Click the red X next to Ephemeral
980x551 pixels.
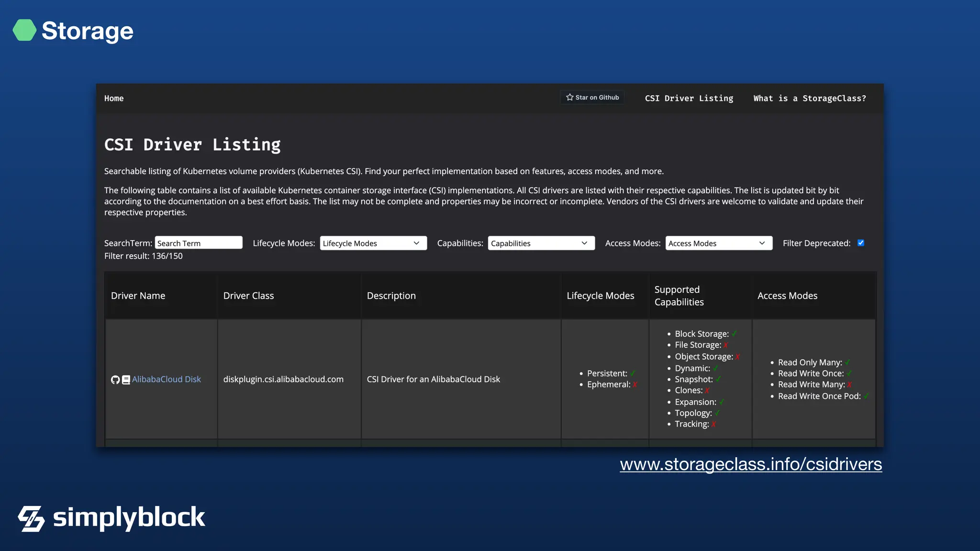(635, 385)
